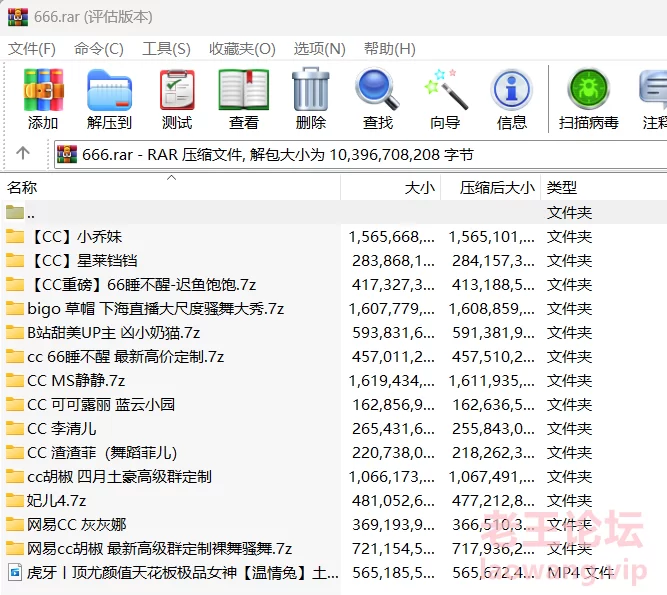Click size value 1,565,668 of 小乔妹
The width and height of the screenshot is (667, 595).
[391, 236]
